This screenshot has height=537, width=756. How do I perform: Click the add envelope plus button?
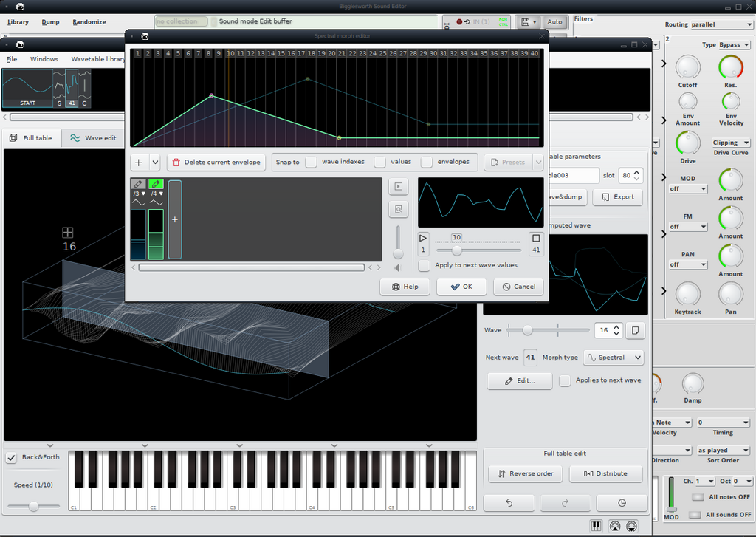(x=139, y=162)
